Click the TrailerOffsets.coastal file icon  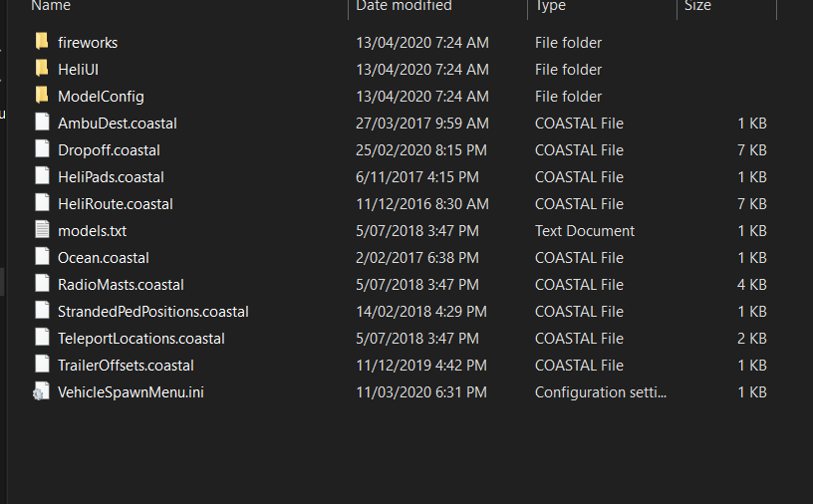41,365
